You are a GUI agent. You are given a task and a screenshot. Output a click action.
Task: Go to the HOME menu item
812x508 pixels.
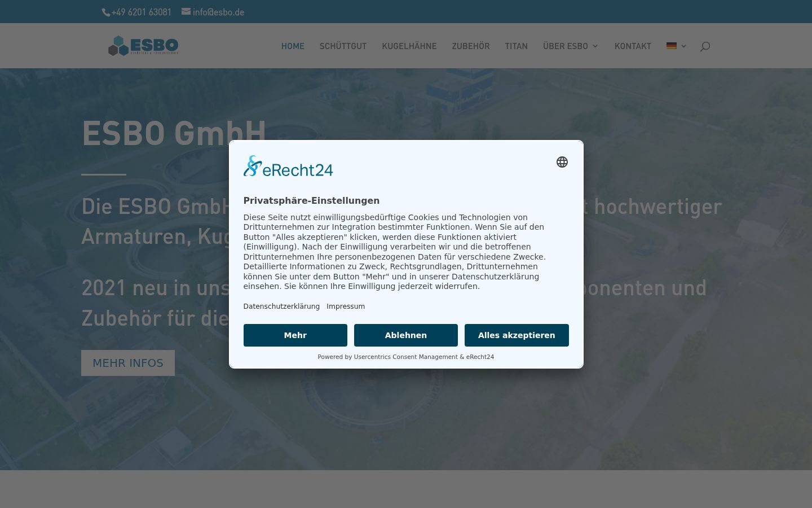293,46
